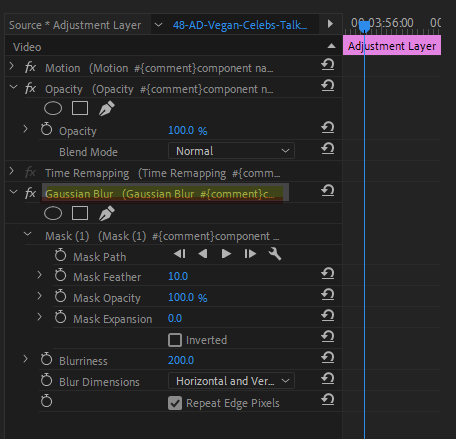Reset the Mask Feather parameter
This screenshot has width=456, height=439.
(x=328, y=273)
